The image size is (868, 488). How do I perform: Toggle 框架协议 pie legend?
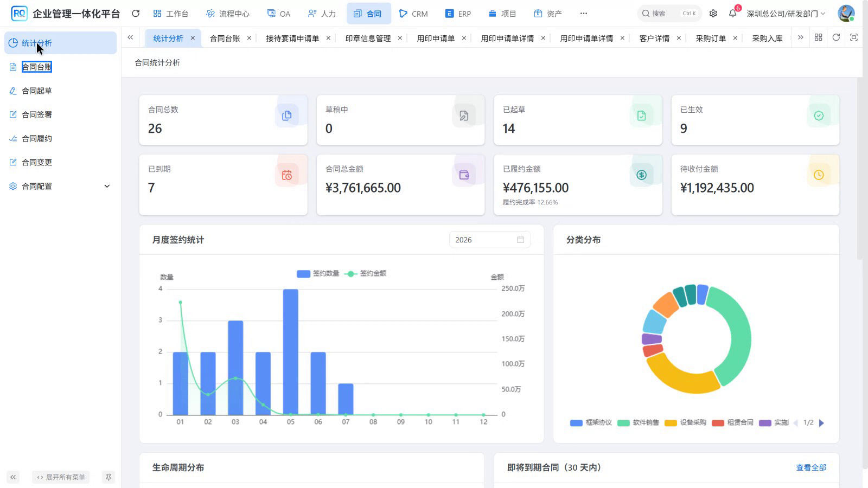point(591,423)
